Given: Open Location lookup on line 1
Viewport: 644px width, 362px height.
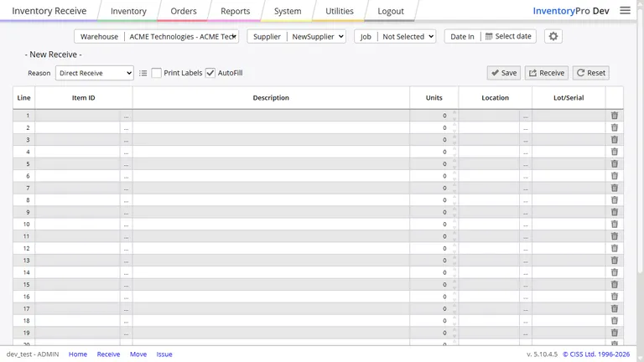Looking at the screenshot, I should (525, 116).
